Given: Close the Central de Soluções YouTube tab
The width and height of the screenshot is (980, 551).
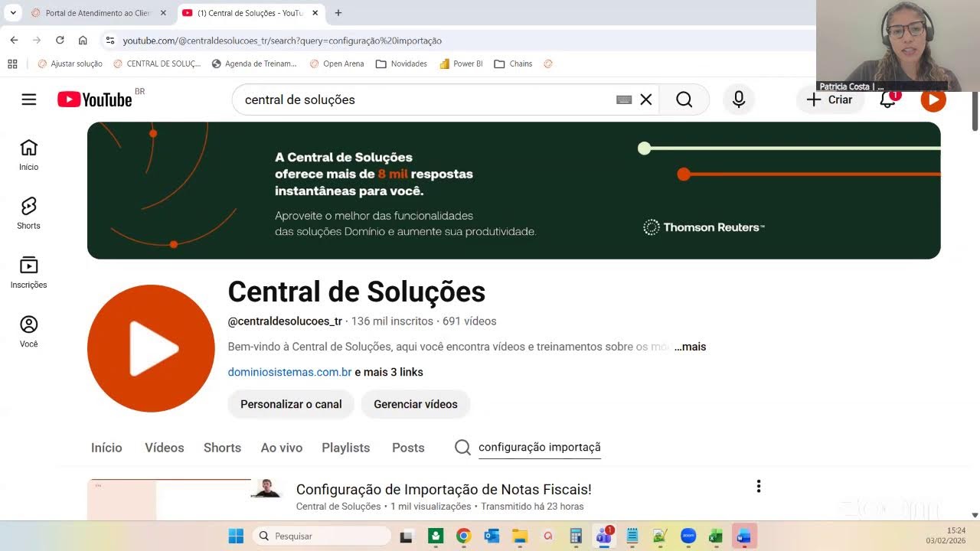Looking at the screenshot, I should [315, 13].
